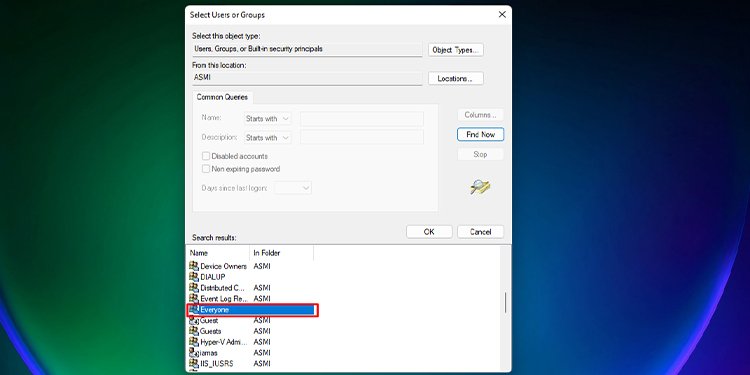
Task: Click the Name query text field
Action: coord(362,119)
